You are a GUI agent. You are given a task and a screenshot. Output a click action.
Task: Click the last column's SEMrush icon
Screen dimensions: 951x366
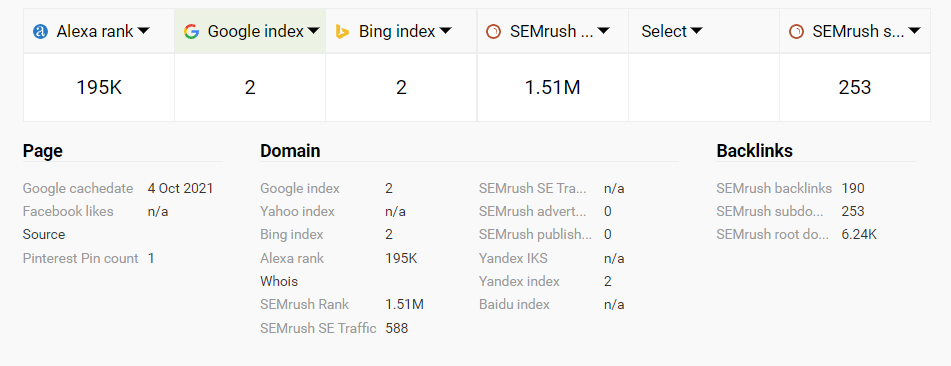(x=796, y=32)
